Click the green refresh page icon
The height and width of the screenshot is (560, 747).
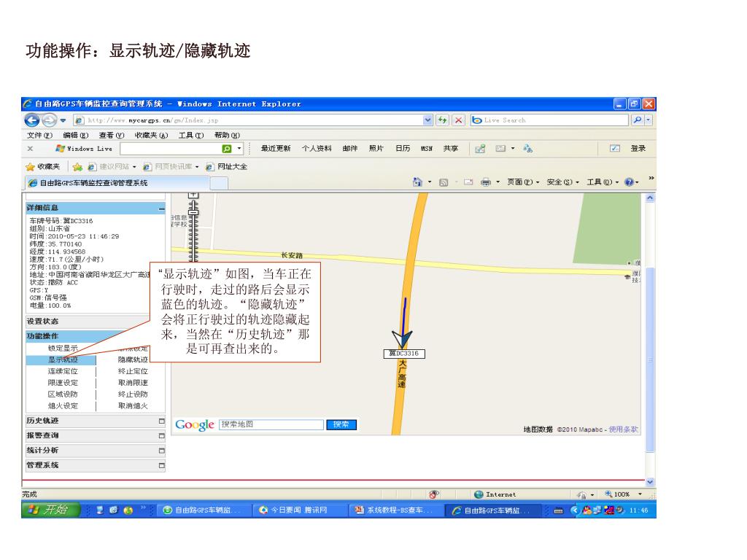pyautogui.click(x=444, y=120)
